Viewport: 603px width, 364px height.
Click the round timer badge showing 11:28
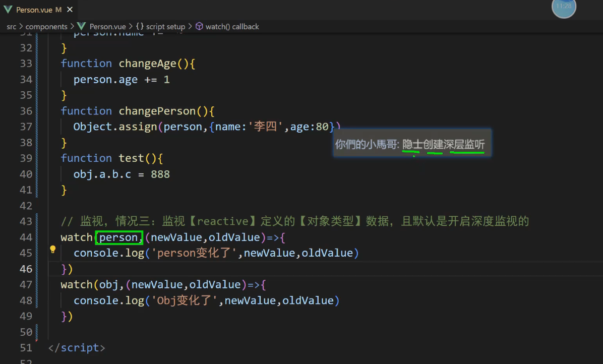(x=564, y=7)
